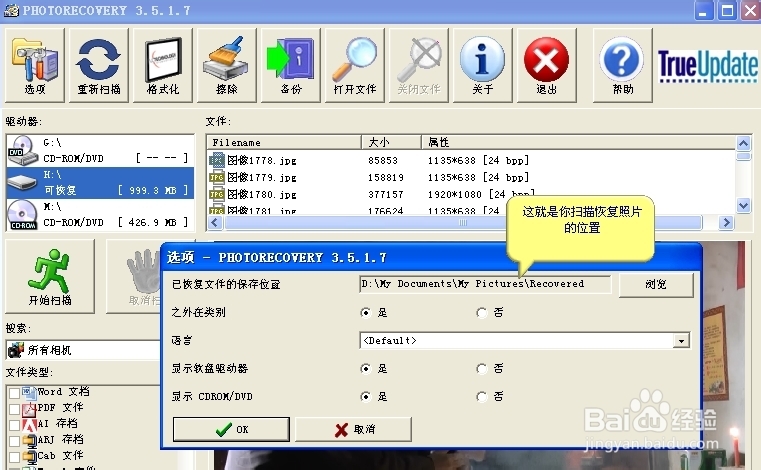Open the 所有相机 search combo box
Viewport: 761px width, 470px height.
(83, 350)
